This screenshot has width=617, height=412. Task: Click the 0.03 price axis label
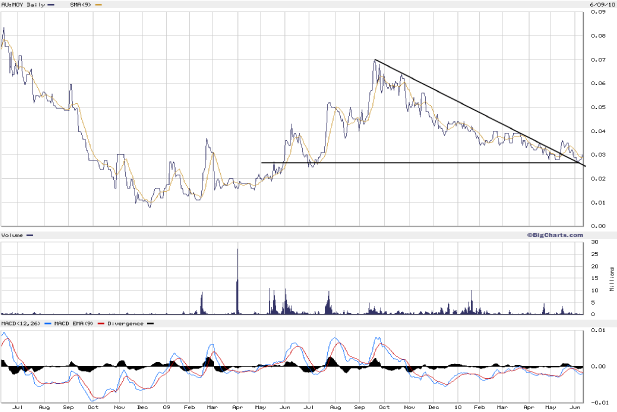click(x=600, y=155)
